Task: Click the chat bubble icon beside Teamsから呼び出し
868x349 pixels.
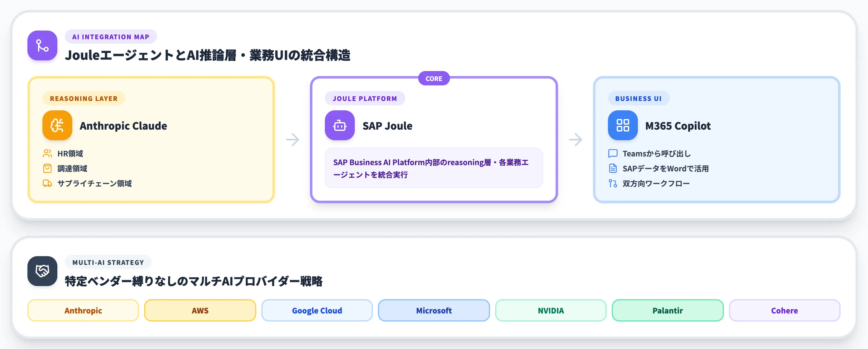Action: pyautogui.click(x=613, y=154)
